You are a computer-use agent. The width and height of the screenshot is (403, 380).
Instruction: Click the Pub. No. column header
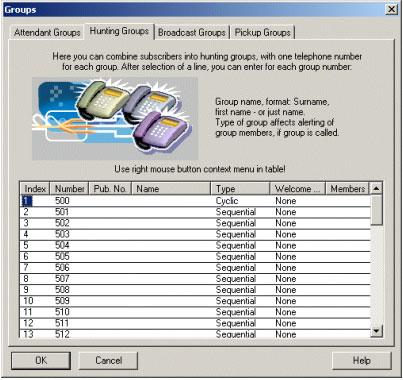(x=110, y=189)
